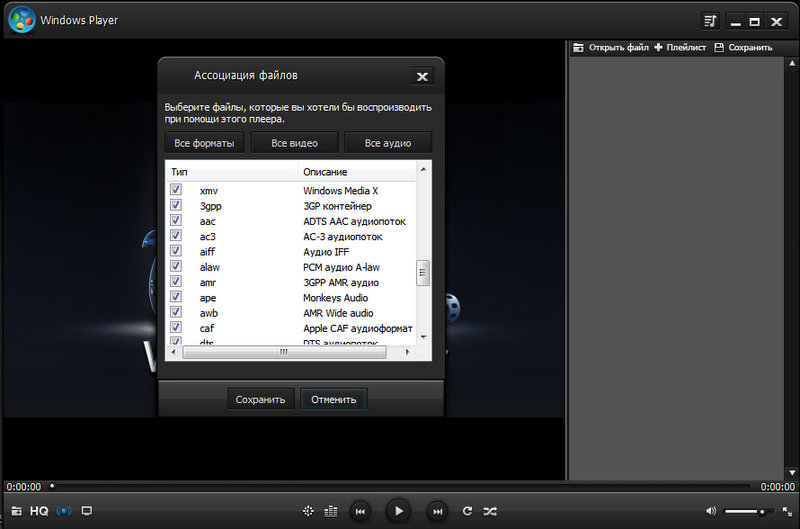Click Отменить button in the dialog

tap(334, 399)
